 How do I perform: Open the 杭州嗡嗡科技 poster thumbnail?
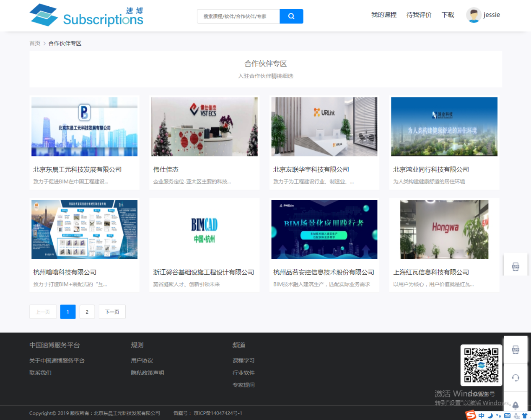(84, 229)
